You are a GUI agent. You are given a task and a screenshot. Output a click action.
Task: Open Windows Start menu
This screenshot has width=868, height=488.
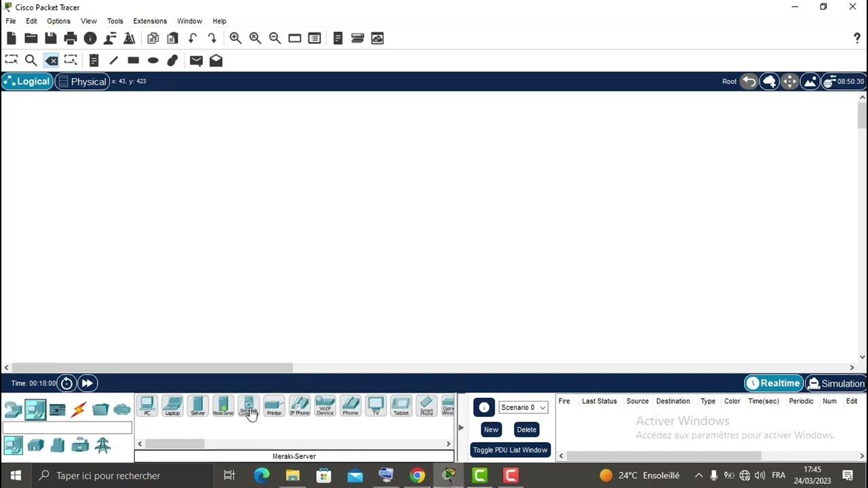16,475
